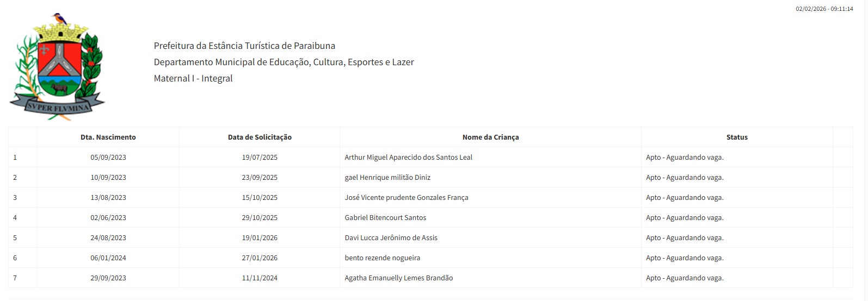Click Prefeitura da Estância Turística de Paraibuna

tap(244, 46)
